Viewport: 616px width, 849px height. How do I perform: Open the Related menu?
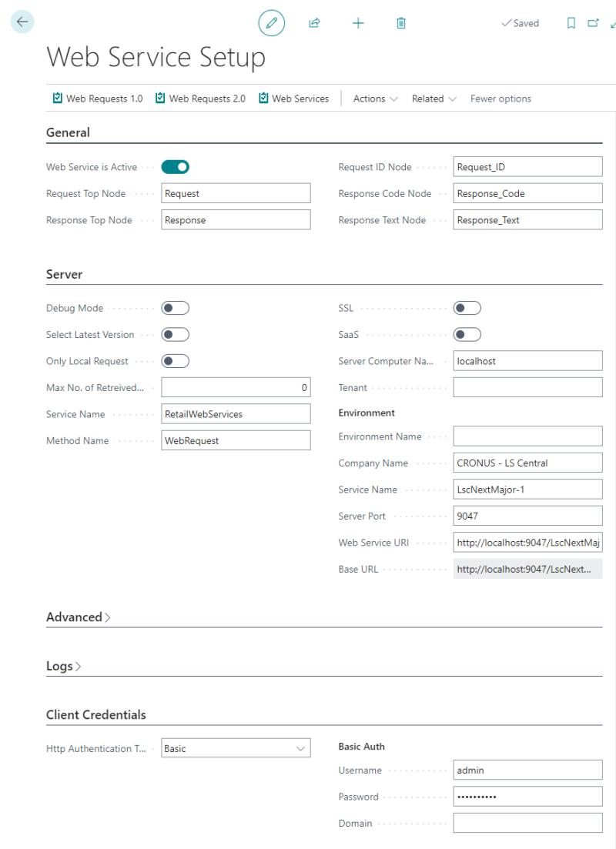pyautogui.click(x=434, y=98)
